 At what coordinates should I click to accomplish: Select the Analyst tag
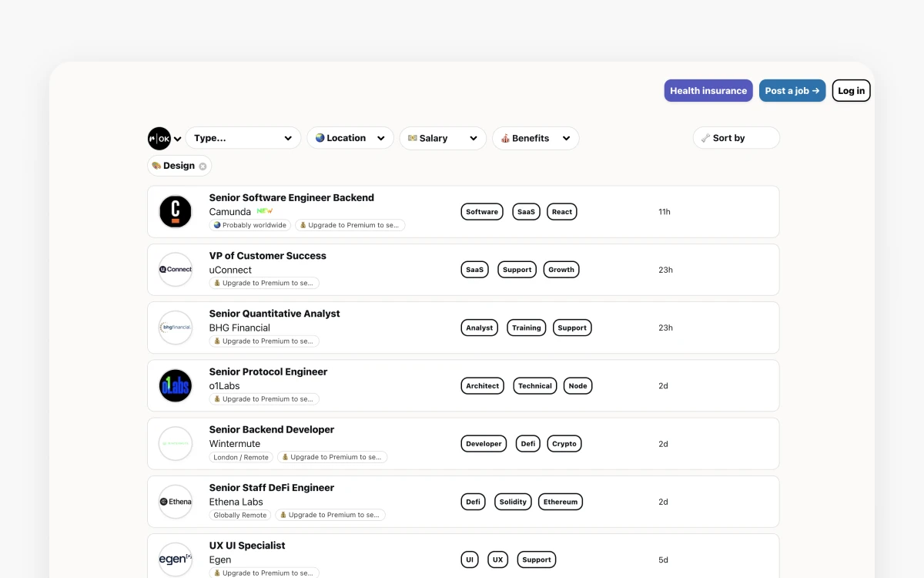(x=480, y=328)
